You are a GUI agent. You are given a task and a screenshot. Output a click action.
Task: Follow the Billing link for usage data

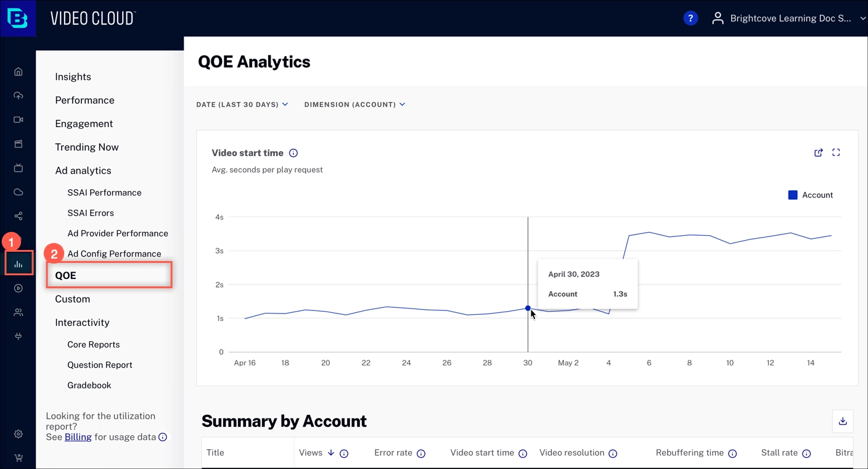(78, 437)
